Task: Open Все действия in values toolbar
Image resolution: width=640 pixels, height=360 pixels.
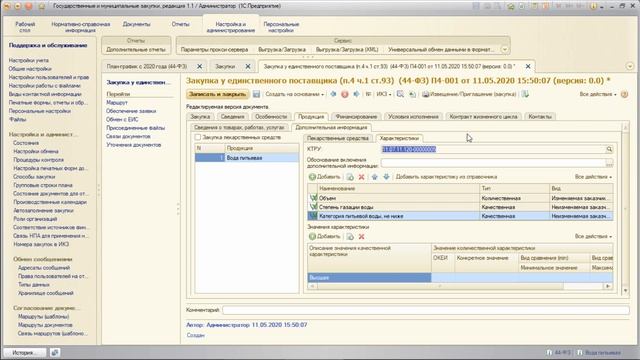Action: point(593,236)
